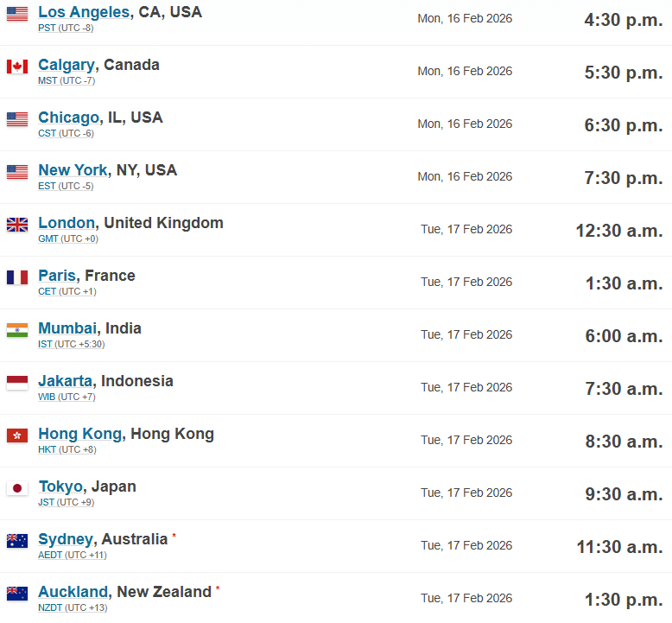Screen dimensions: 672x623
Task: Click the UK flag beside London
Action: tap(17, 225)
